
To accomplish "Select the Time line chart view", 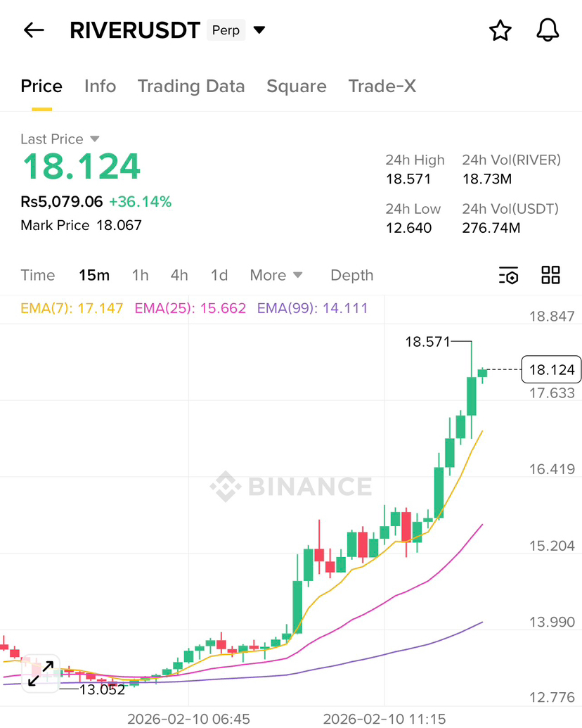I will tap(38, 275).
